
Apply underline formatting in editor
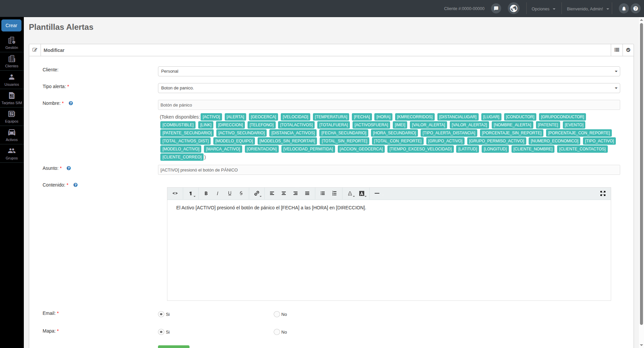pos(229,194)
